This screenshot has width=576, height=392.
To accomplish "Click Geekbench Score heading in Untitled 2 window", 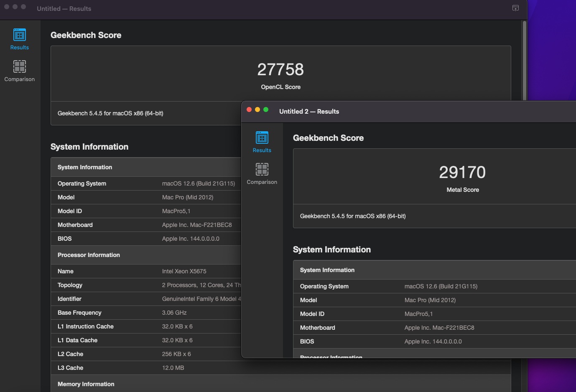I will (329, 138).
